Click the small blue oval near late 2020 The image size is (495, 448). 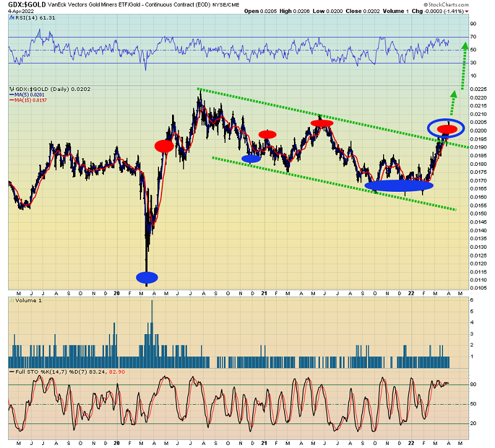click(x=251, y=158)
